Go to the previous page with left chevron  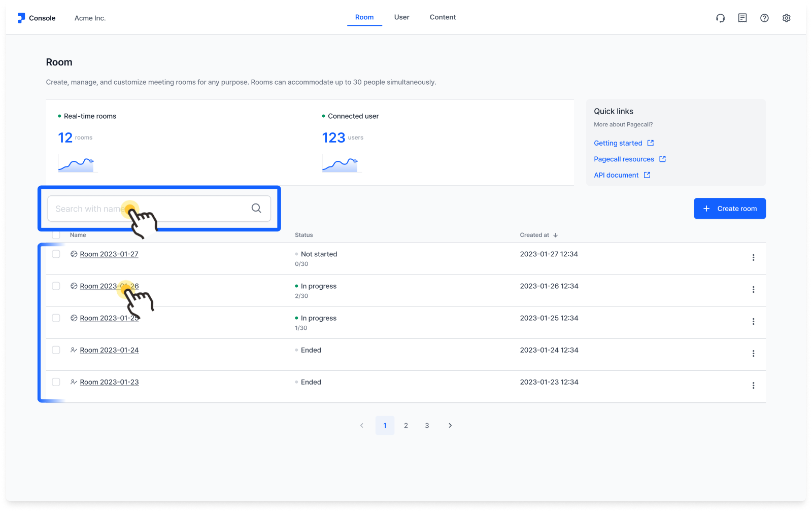[x=362, y=426]
